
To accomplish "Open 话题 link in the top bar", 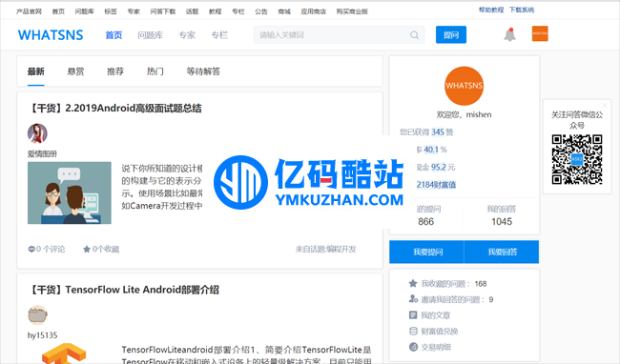I will click(x=192, y=11).
